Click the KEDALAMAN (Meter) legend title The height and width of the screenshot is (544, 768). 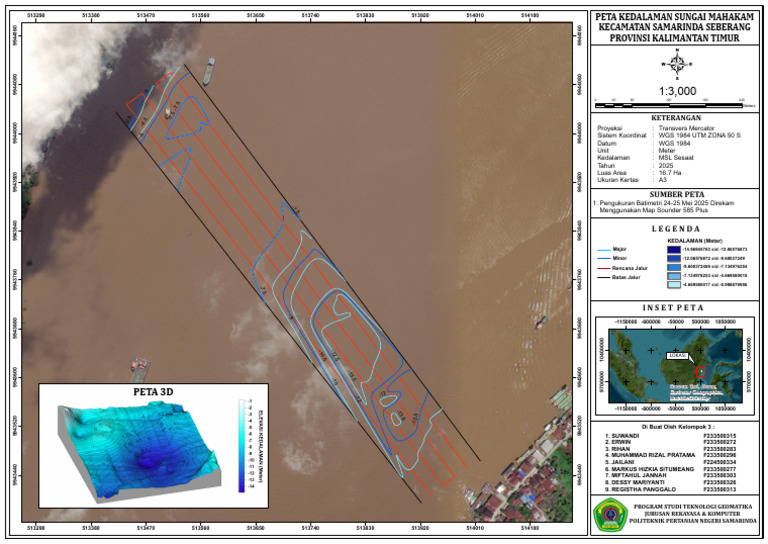695,241
